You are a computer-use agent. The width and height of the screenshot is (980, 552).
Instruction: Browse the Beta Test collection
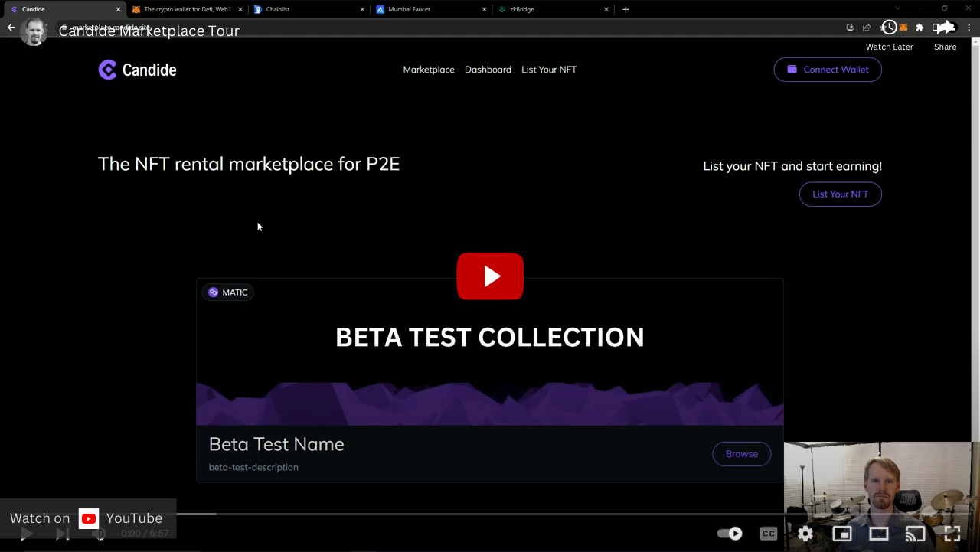click(741, 454)
